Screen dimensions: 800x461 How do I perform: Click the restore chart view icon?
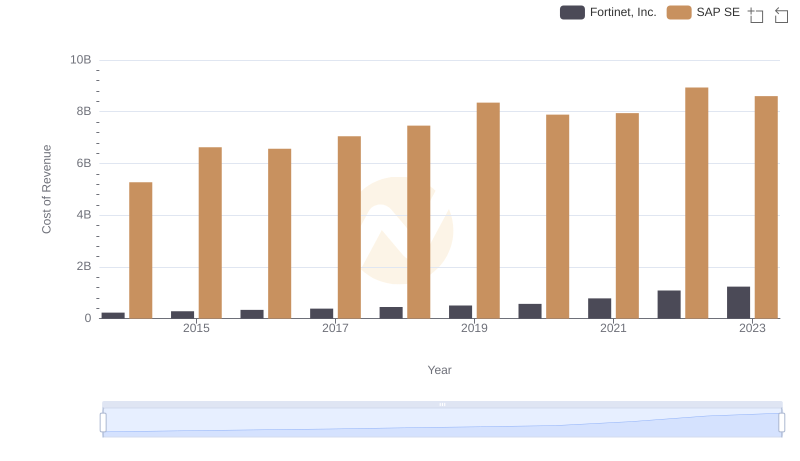coord(781,15)
